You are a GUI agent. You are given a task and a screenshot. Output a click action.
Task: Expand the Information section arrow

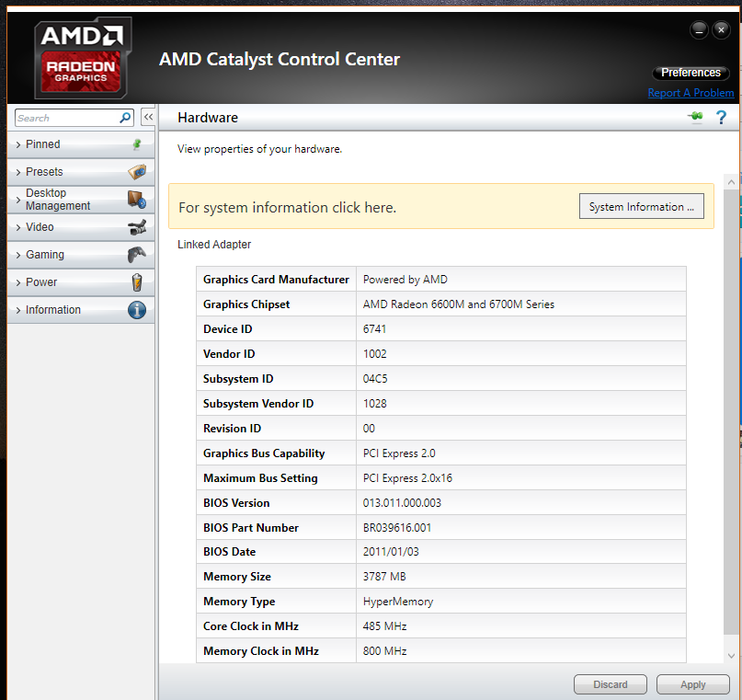tap(18, 311)
